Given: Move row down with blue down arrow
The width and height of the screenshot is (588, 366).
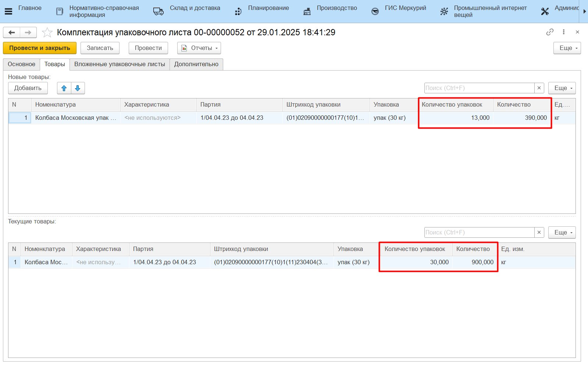Looking at the screenshot, I should pyautogui.click(x=78, y=88).
